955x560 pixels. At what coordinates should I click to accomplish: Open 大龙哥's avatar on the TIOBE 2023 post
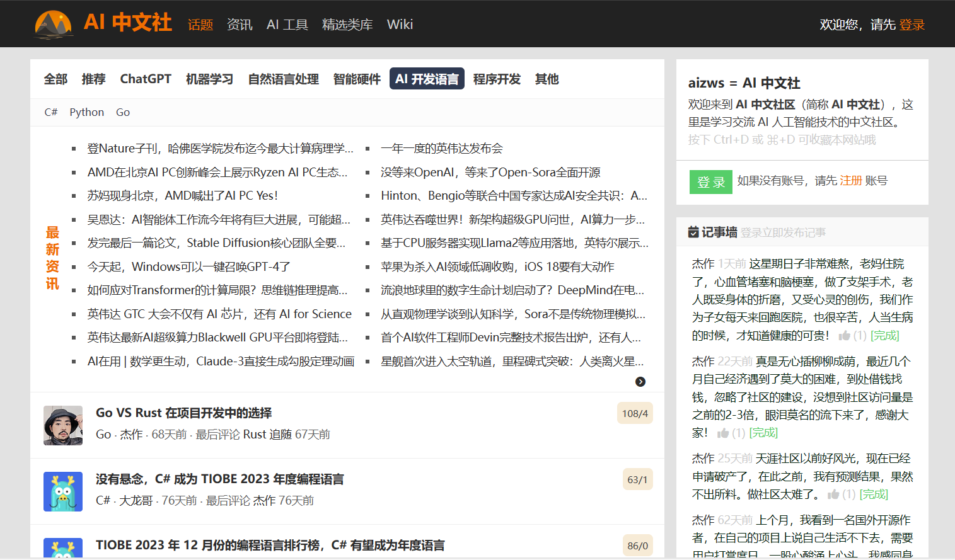pos(63,491)
